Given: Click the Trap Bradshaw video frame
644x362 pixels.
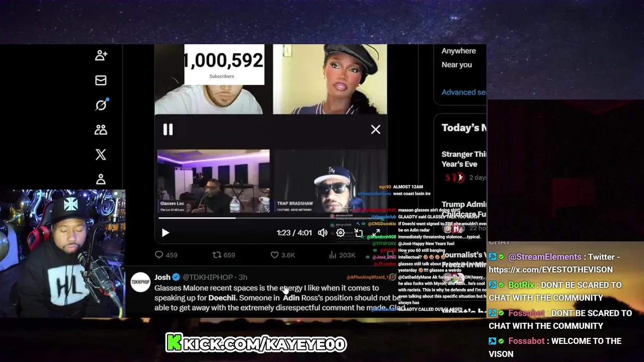Looking at the screenshot, I should 330,181.
